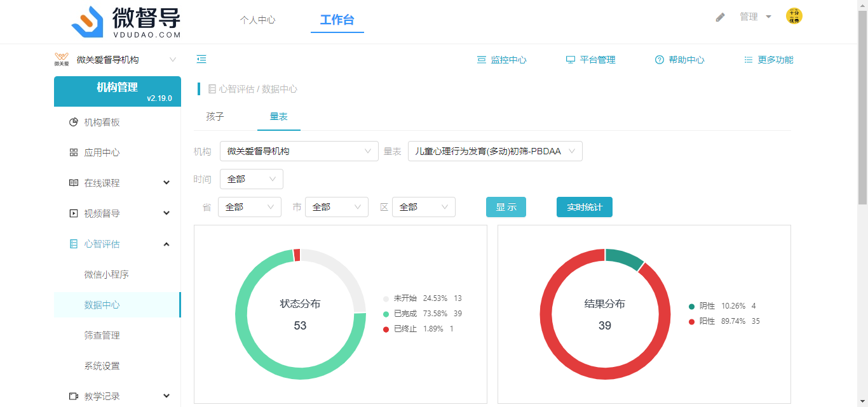The width and height of the screenshot is (868, 407).
Task: Click the platform management (平台管理) monitor icon
Action: 571,60
